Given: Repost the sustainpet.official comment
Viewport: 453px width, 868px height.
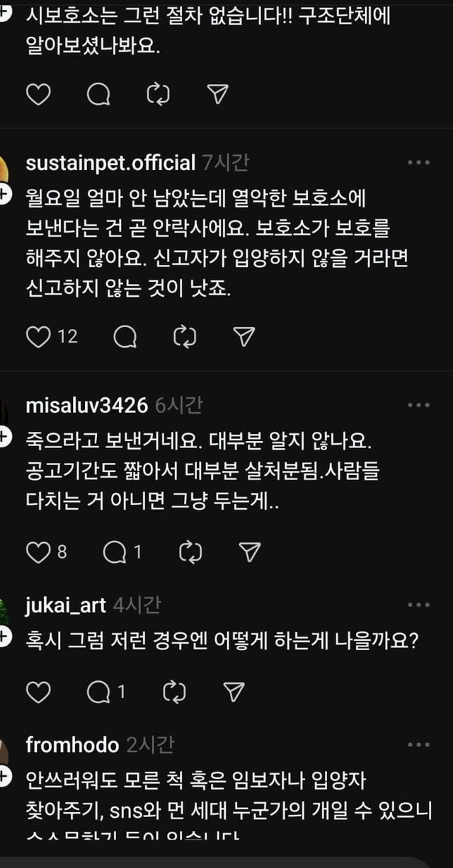Looking at the screenshot, I should (185, 337).
